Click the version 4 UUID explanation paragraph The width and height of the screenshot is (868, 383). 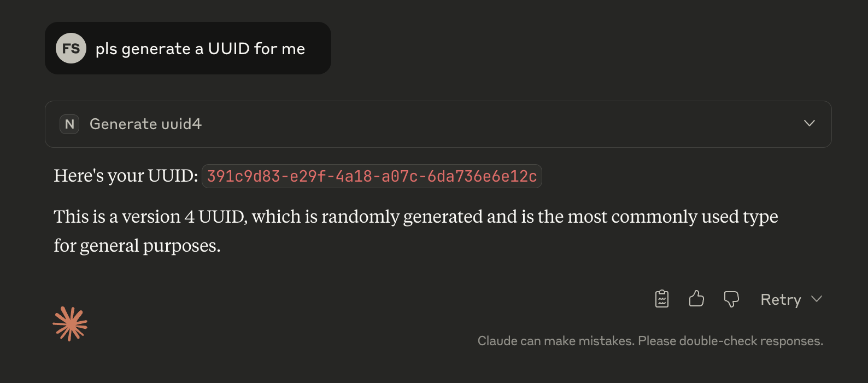tap(415, 230)
